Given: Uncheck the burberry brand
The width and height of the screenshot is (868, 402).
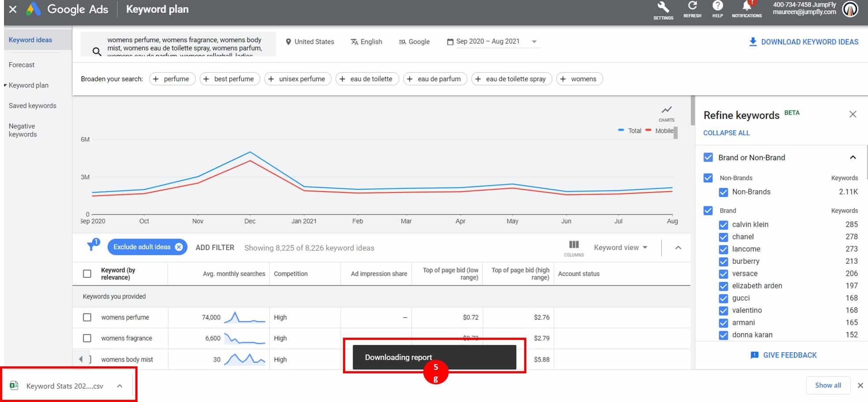Looking at the screenshot, I should pyautogui.click(x=723, y=262).
